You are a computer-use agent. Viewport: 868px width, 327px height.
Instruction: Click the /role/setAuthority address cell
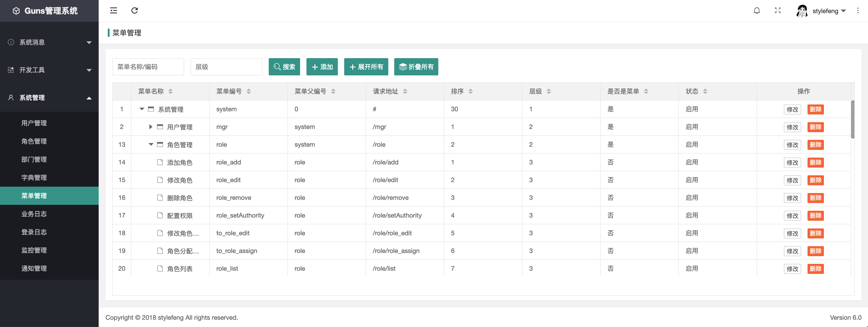[x=405, y=215]
